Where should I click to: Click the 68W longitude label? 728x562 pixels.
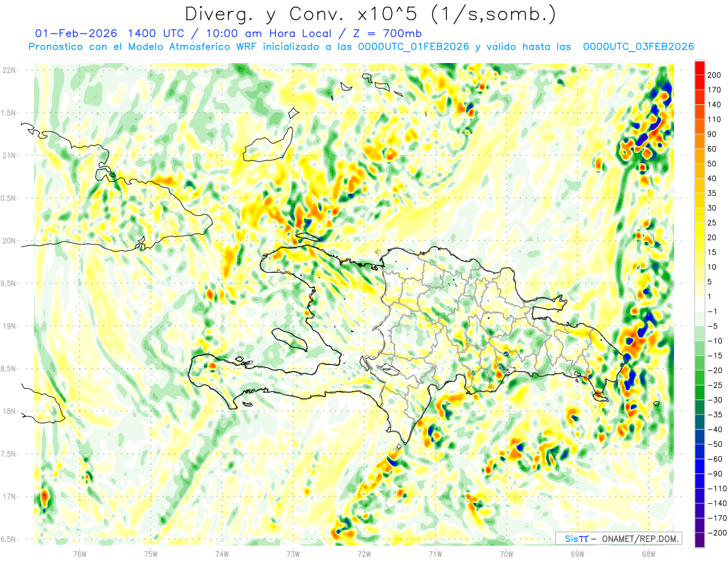[649, 554]
